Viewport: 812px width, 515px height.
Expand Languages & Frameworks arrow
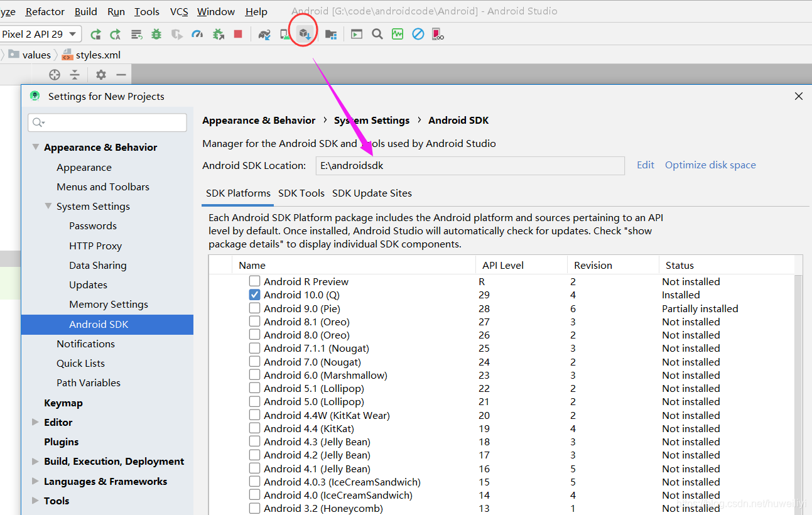tap(35, 481)
